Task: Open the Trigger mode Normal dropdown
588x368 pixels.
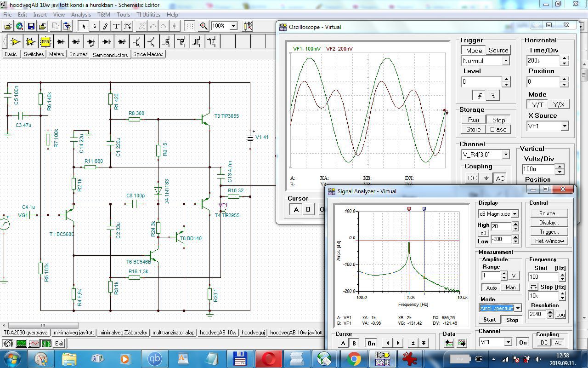Action: [505, 61]
